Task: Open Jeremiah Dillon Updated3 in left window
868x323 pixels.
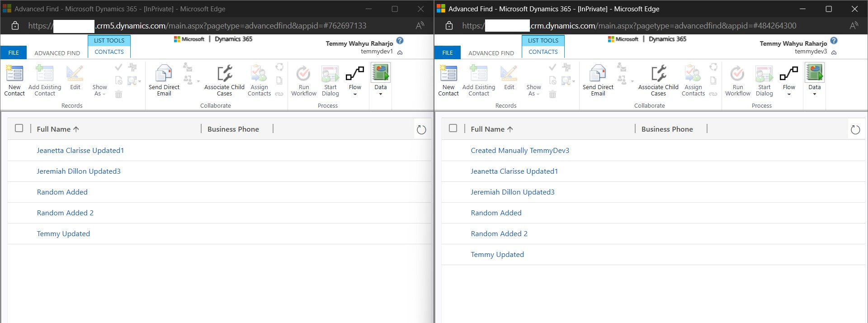Action: click(79, 171)
